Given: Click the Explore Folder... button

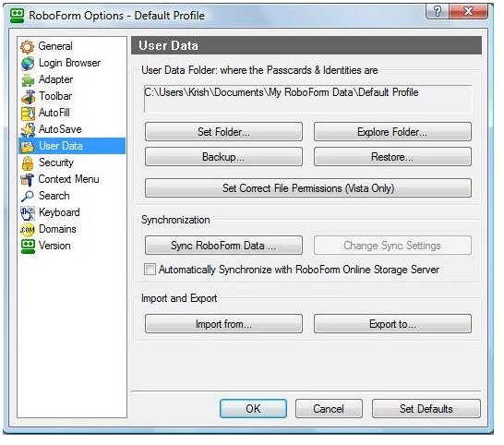Looking at the screenshot, I should (392, 131).
